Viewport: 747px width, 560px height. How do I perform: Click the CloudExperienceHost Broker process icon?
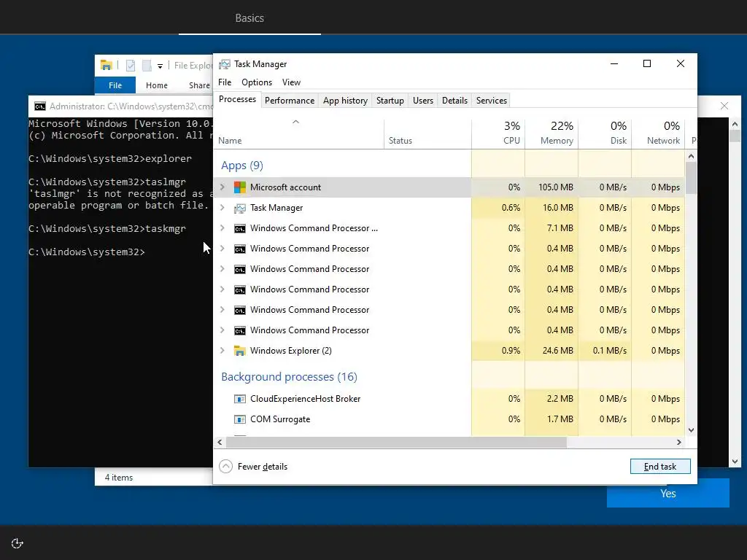click(x=239, y=399)
